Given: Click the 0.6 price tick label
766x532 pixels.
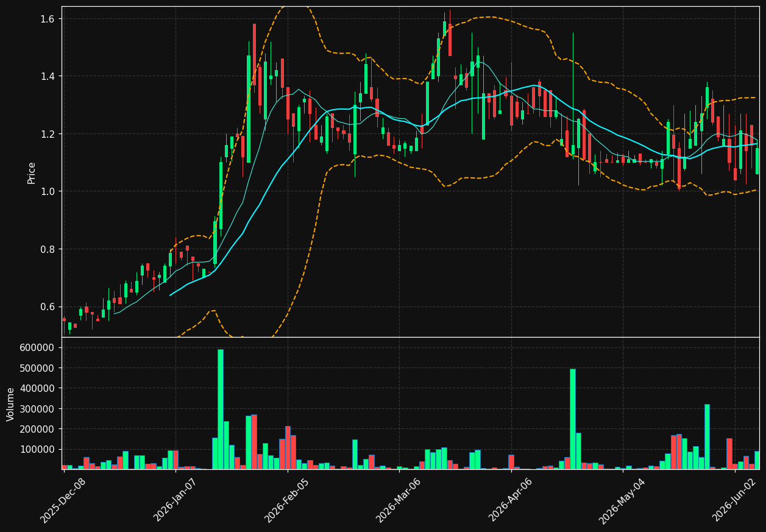Looking at the screenshot, I should [48, 307].
